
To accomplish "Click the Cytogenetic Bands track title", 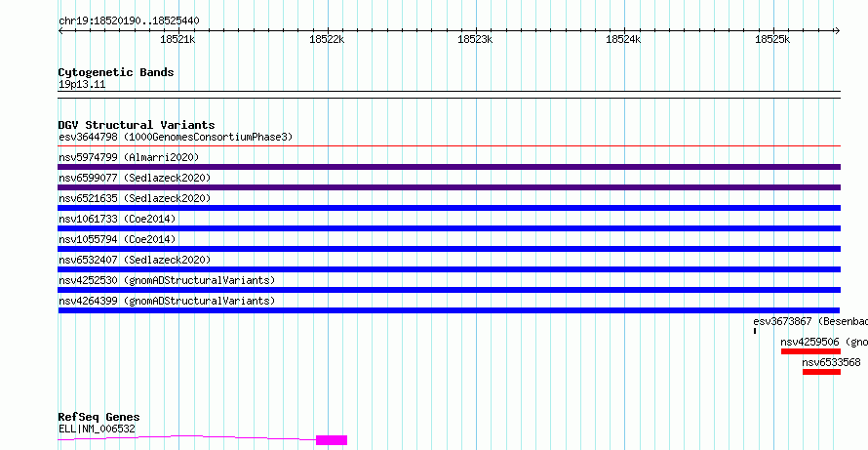I will (x=116, y=72).
